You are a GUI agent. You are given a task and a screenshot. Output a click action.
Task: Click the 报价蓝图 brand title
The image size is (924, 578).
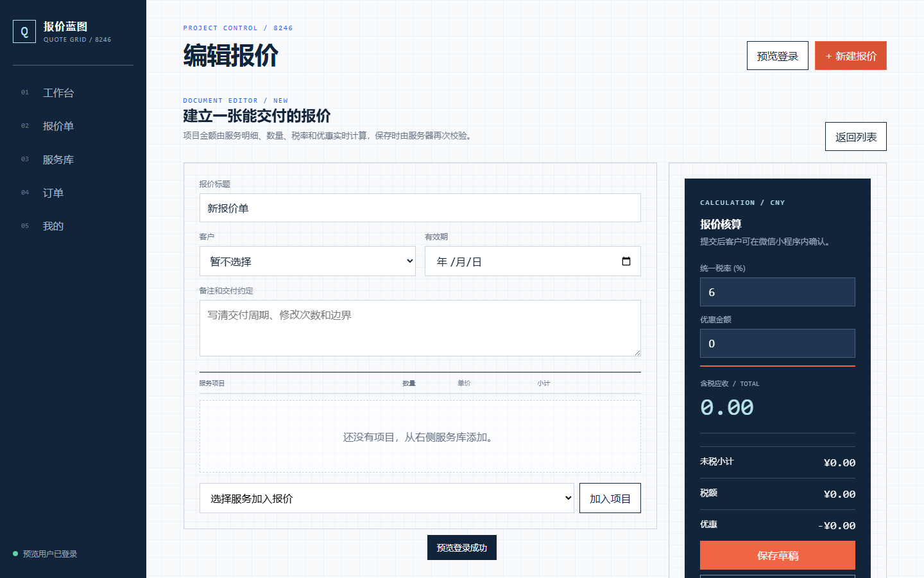tap(65, 26)
